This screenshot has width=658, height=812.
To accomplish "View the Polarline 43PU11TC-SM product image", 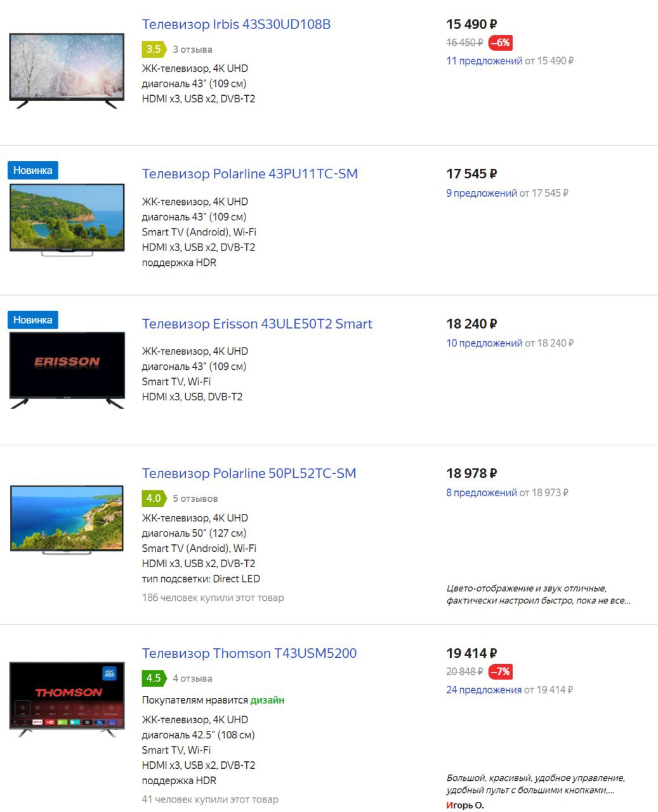I will coord(67,219).
